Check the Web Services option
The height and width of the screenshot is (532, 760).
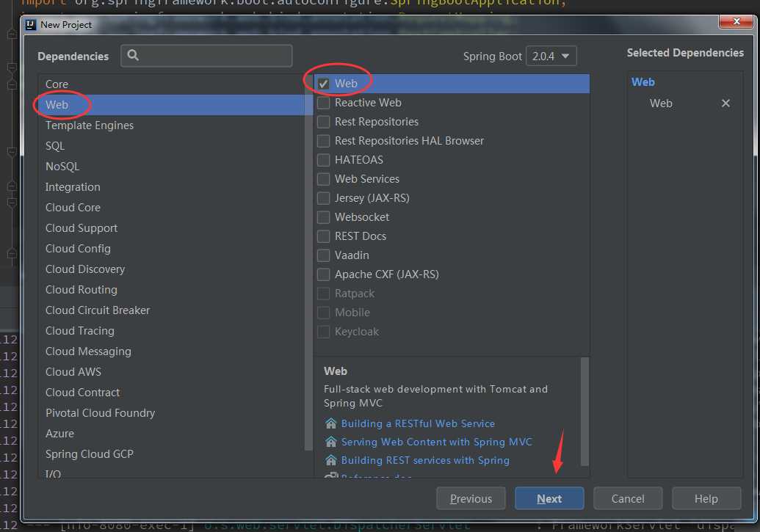pos(323,179)
